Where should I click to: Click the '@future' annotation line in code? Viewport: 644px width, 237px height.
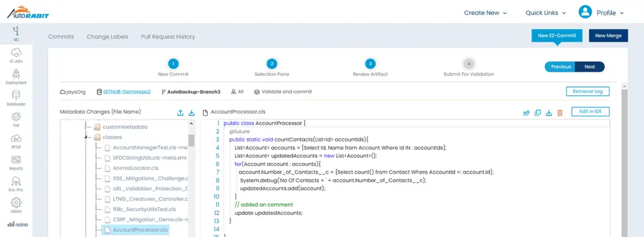pos(239,131)
